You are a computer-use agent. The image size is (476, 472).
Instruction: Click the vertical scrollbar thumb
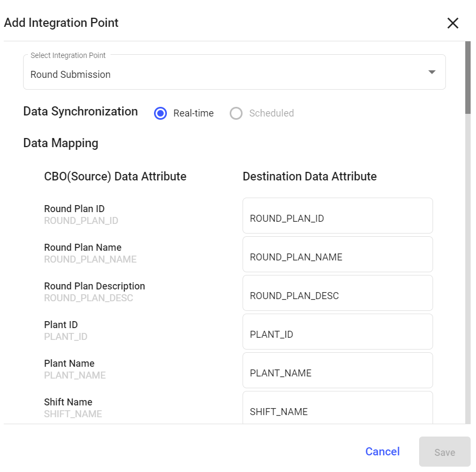467,78
